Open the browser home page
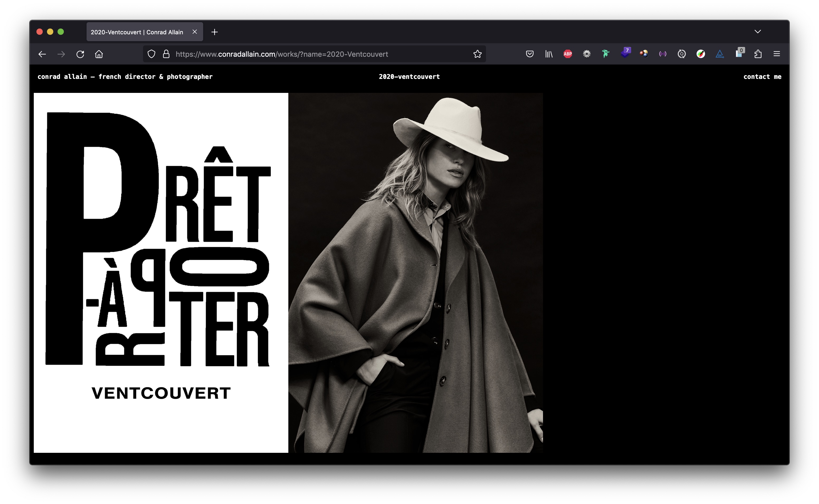819x504 pixels. click(x=99, y=54)
